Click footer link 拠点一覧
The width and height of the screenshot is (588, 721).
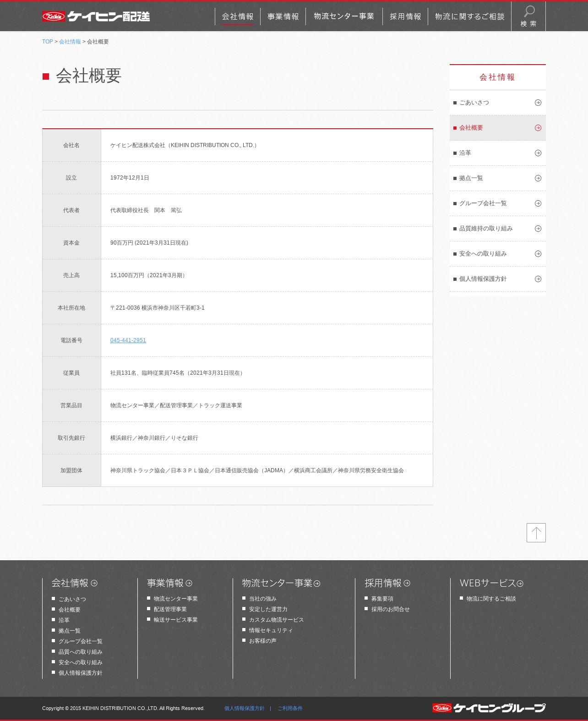click(70, 631)
